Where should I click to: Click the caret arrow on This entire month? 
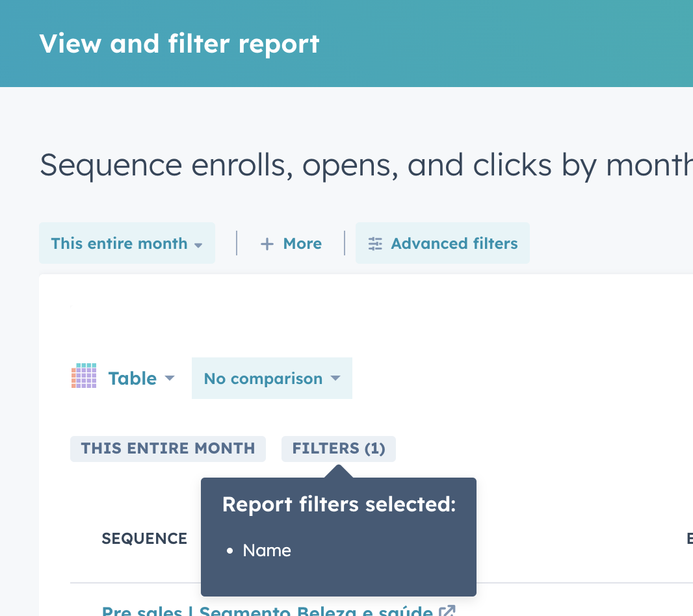(198, 244)
